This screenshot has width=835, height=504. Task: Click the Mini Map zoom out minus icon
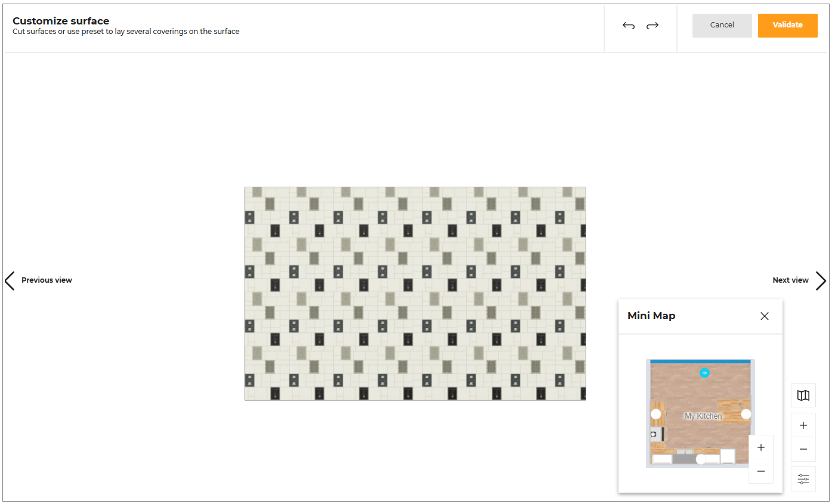760,471
